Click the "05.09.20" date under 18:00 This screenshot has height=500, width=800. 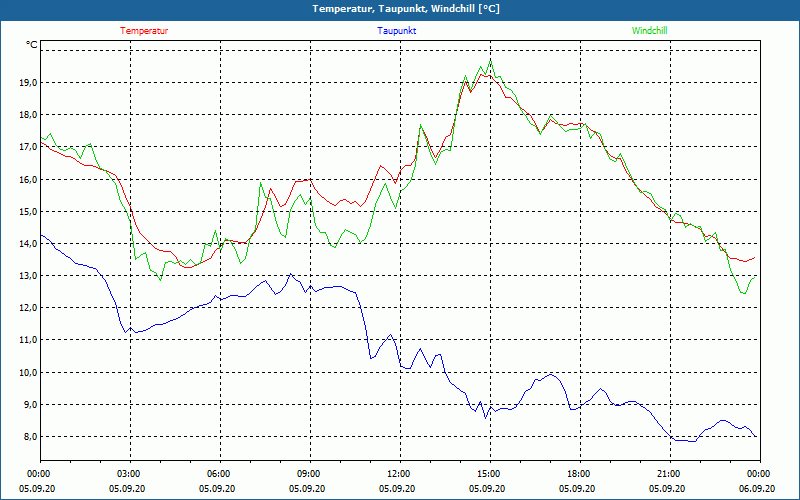[577, 489]
